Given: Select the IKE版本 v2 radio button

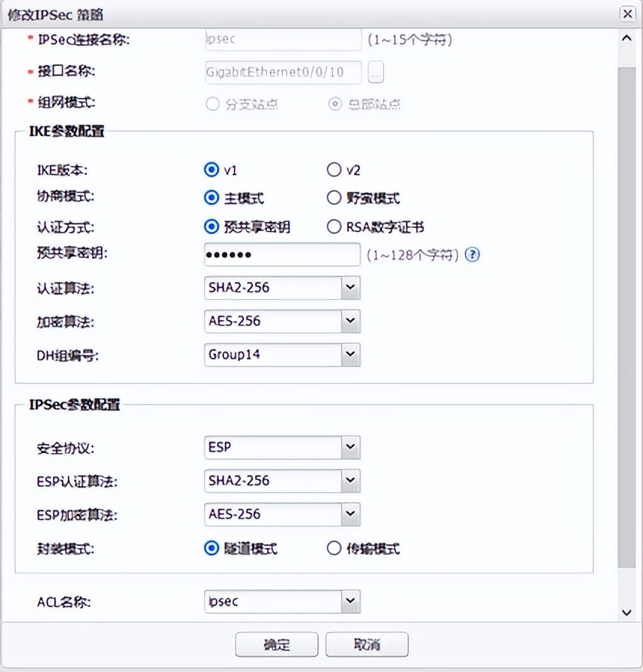Looking at the screenshot, I should pos(334,170).
